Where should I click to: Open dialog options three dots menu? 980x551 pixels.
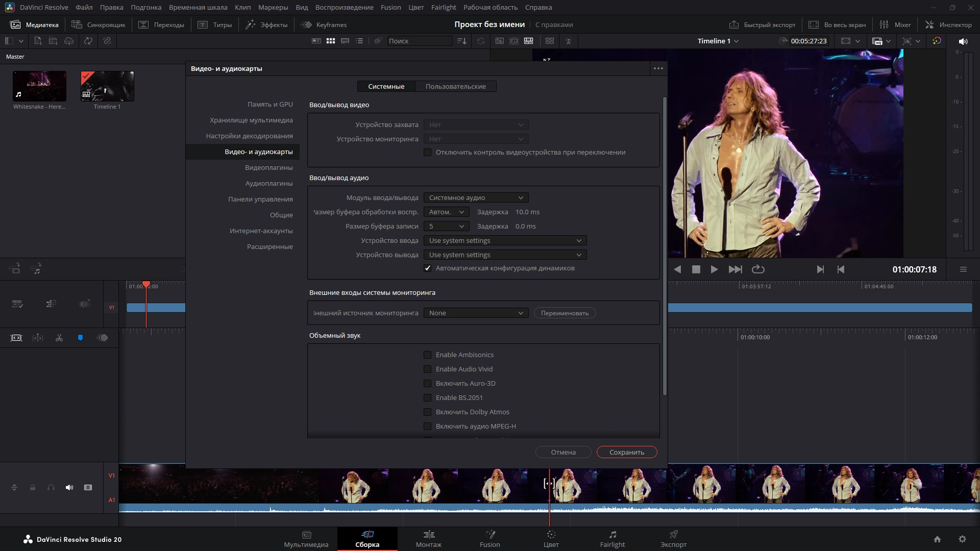tap(658, 68)
